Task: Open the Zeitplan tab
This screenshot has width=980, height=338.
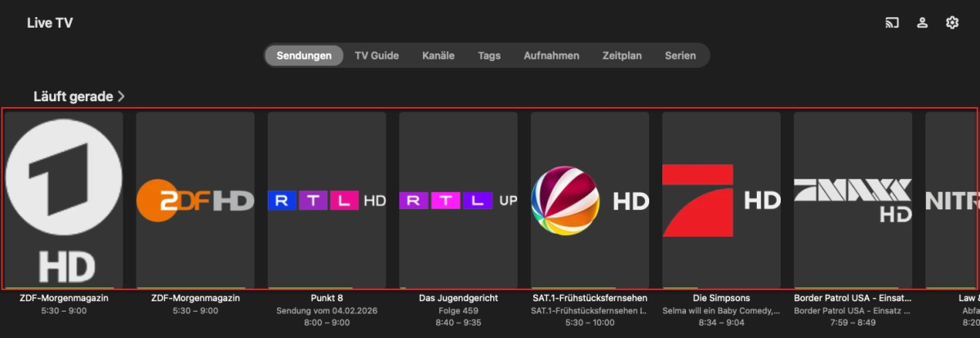Action: [622, 56]
